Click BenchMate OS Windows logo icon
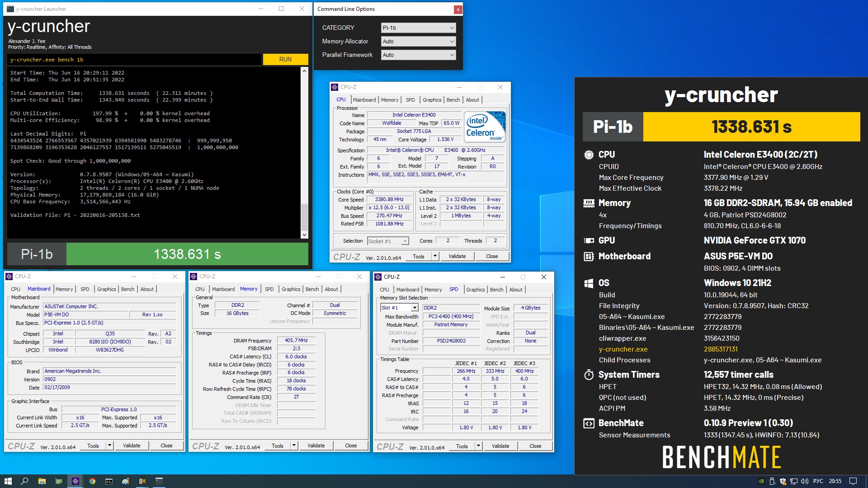Screen dimensions: 868x488 tap(589, 283)
